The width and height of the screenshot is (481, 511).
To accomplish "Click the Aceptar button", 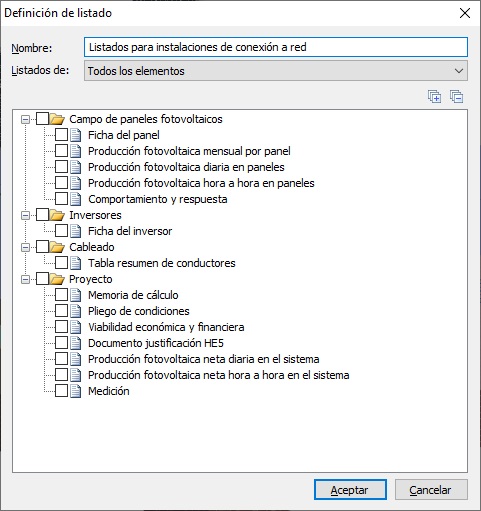I will (x=350, y=490).
